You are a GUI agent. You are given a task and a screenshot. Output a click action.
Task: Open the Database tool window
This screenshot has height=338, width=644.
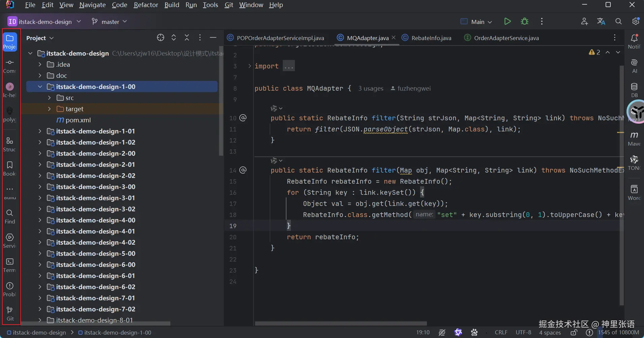634,90
